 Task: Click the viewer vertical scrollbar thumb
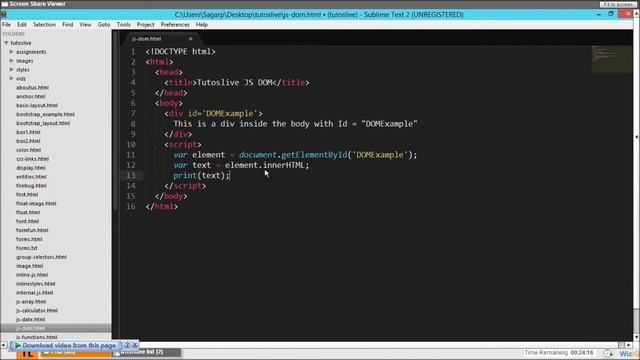(x=637, y=320)
